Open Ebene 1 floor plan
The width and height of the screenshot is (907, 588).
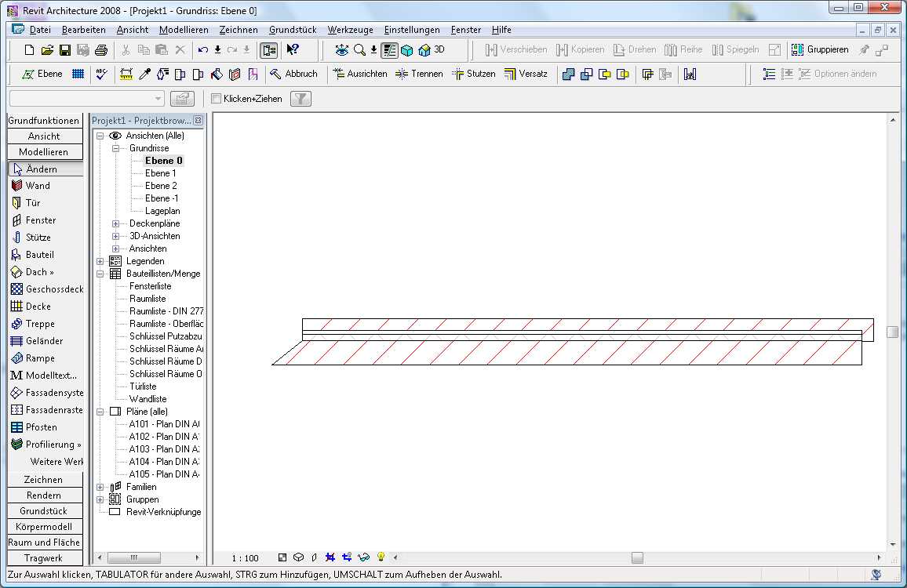pos(160,173)
